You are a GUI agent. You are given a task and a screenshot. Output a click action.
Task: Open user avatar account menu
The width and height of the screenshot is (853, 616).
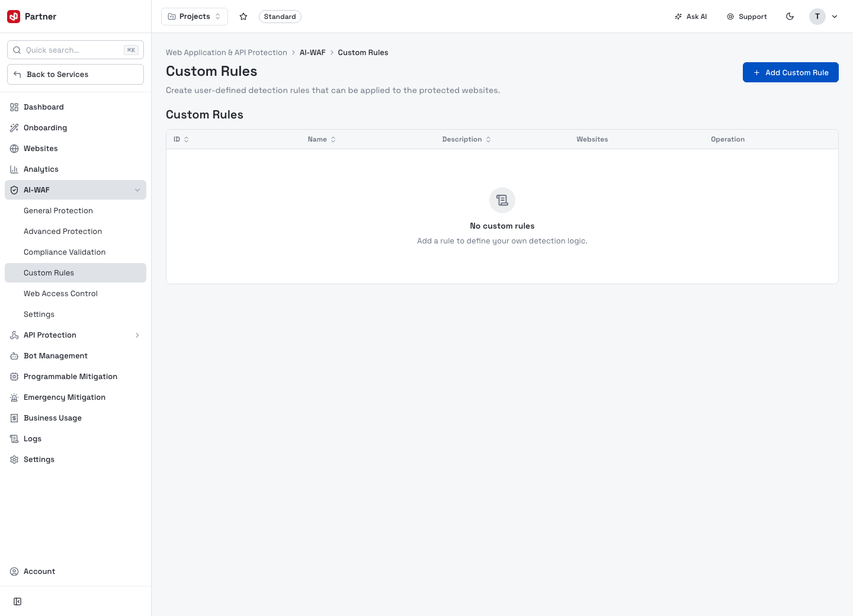click(x=824, y=17)
